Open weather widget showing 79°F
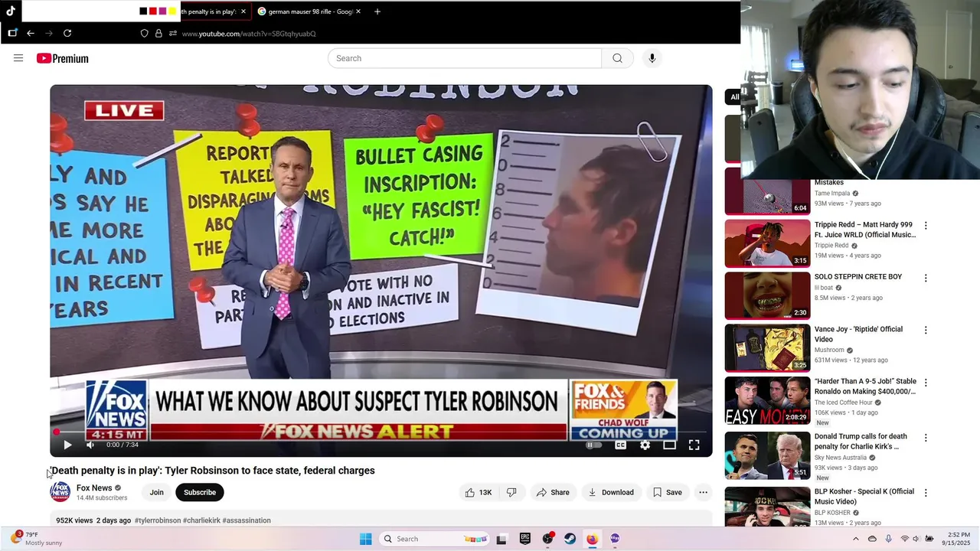This screenshot has height=551, width=980. click(36, 539)
